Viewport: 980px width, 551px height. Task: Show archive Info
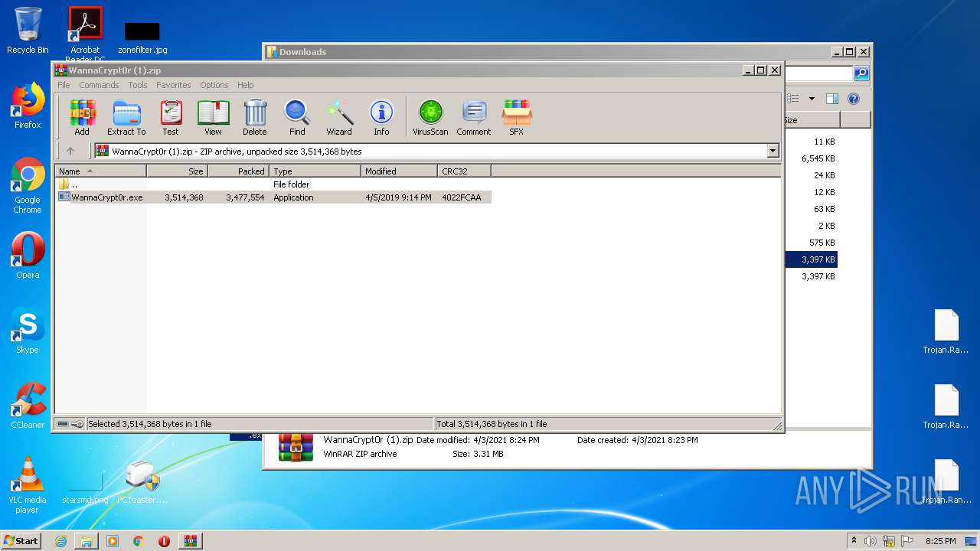381,118
